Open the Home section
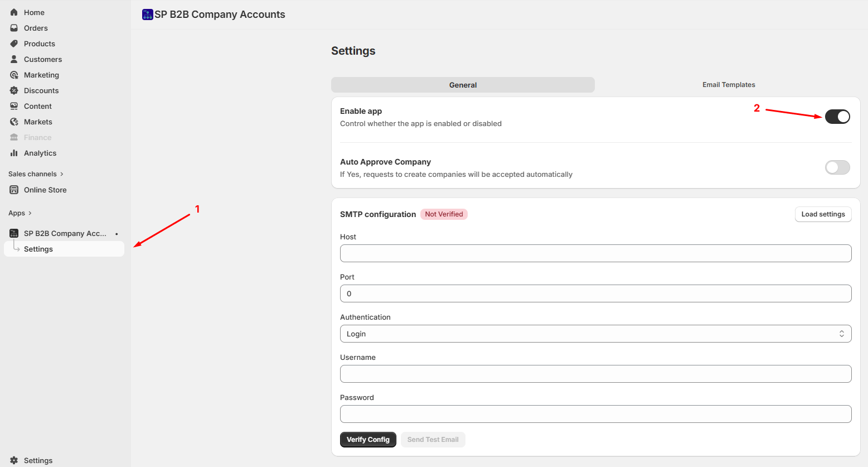868x467 pixels. pyautogui.click(x=33, y=12)
